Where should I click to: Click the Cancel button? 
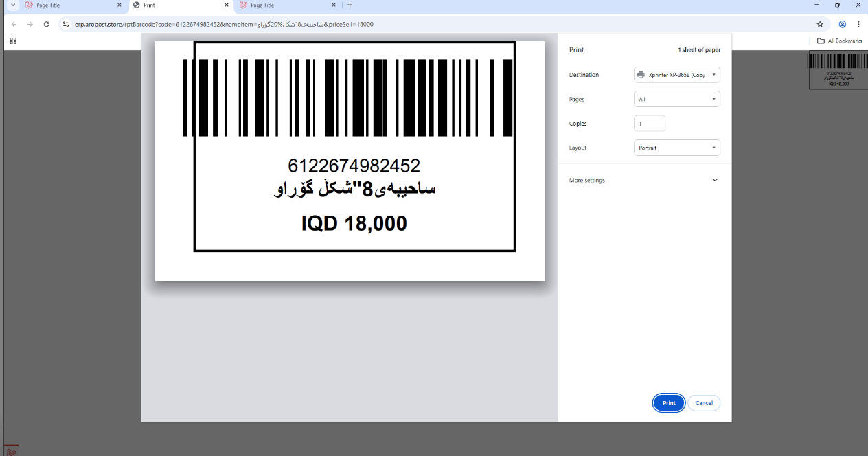[x=704, y=403]
